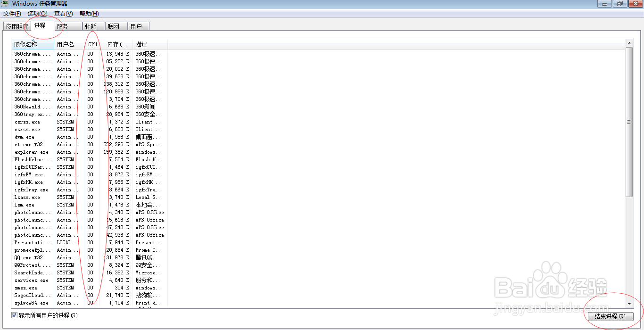644x330 pixels.
Task: Open the 选项(O) menu
Action: [38, 14]
